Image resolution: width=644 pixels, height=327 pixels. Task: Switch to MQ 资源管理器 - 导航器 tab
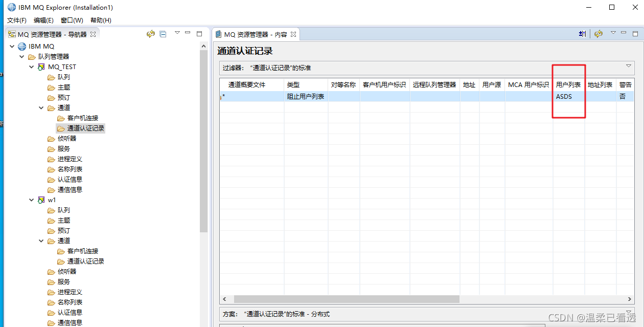52,34
